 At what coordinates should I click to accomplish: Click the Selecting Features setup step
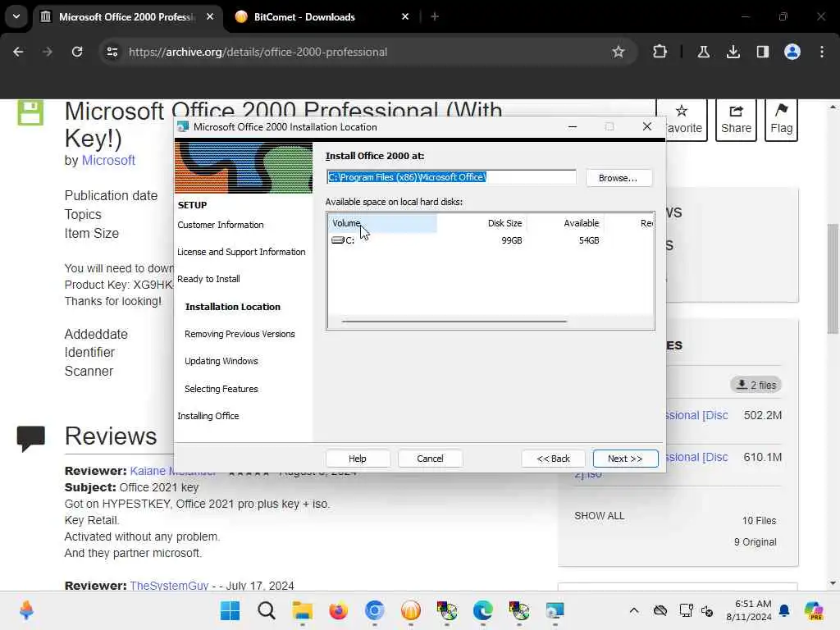pyautogui.click(x=221, y=389)
